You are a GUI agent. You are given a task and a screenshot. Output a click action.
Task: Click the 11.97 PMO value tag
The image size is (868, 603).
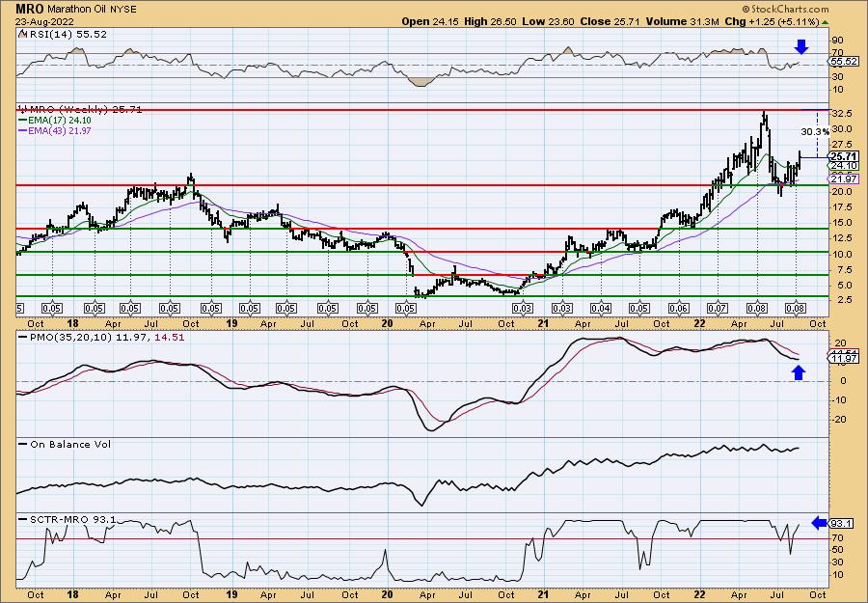point(844,359)
